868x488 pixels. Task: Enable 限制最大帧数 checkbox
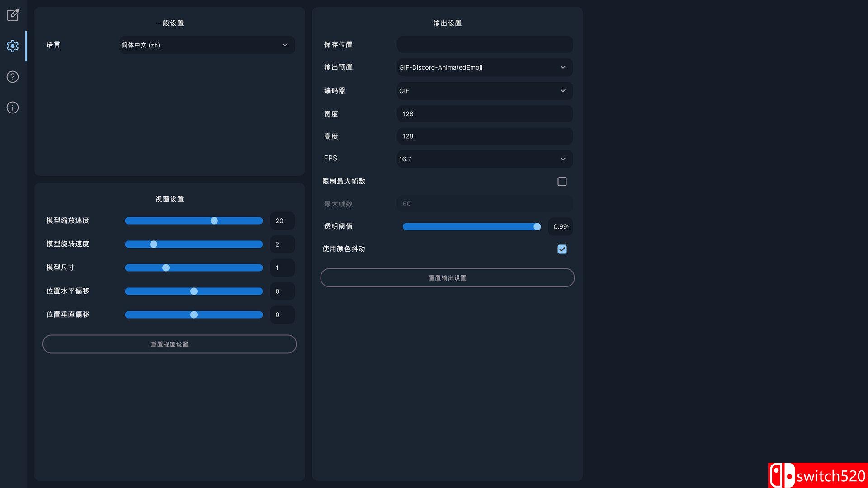[562, 181]
